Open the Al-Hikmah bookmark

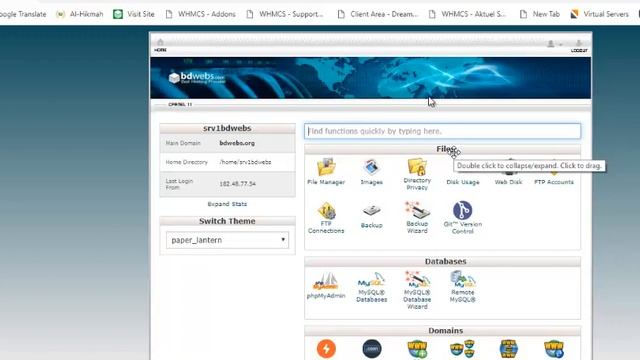80,14
